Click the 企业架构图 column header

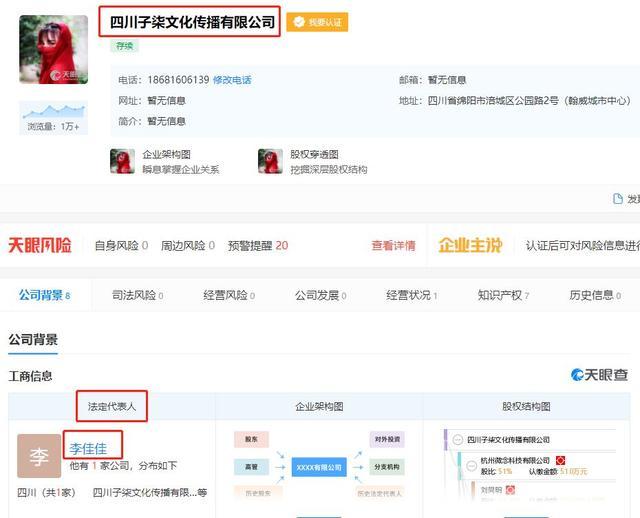319,407
